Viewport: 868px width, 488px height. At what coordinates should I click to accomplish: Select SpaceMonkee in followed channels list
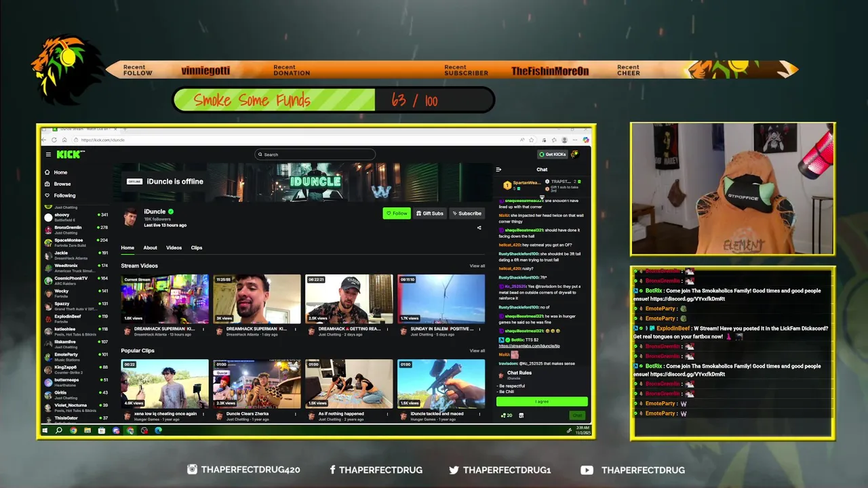point(76,242)
